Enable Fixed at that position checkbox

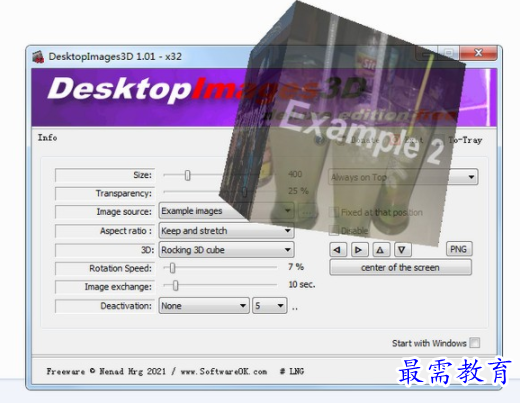[334, 212]
